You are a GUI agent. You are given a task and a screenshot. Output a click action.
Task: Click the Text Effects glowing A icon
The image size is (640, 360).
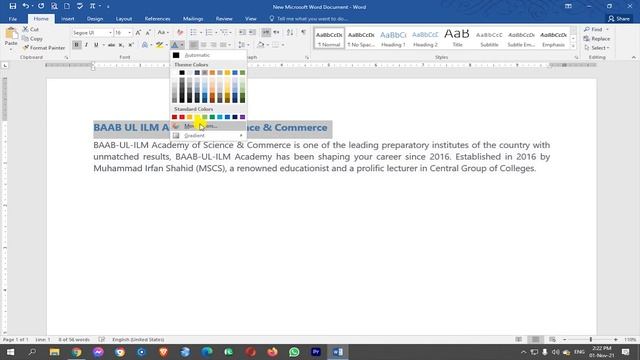point(145,45)
